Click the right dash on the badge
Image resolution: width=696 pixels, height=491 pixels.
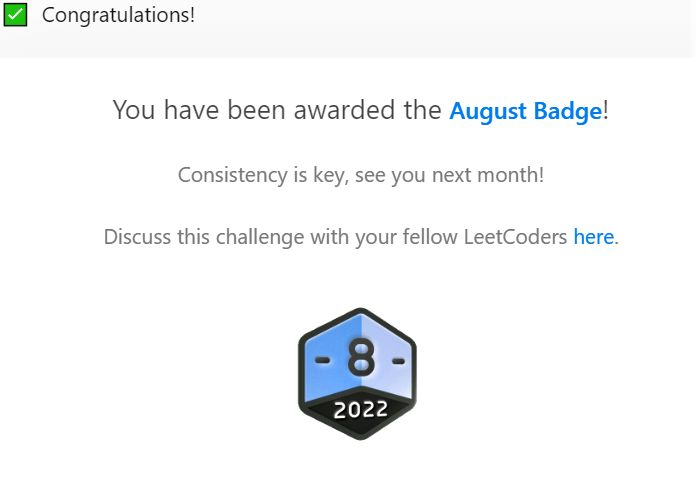396,358
